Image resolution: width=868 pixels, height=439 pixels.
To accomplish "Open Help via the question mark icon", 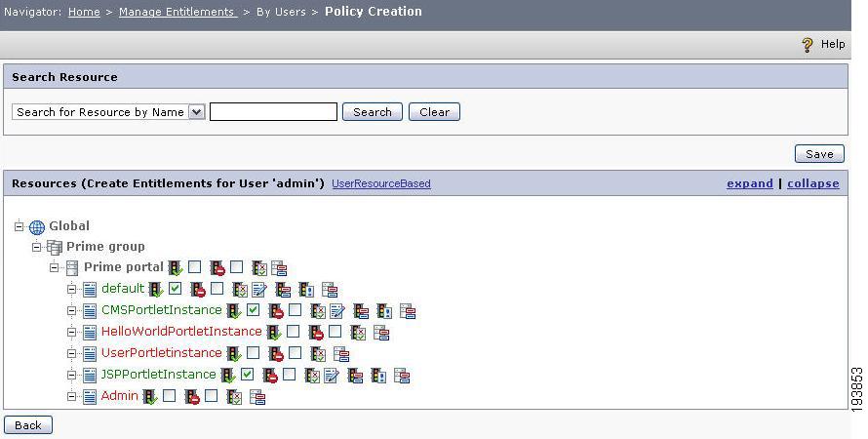I will (808, 45).
